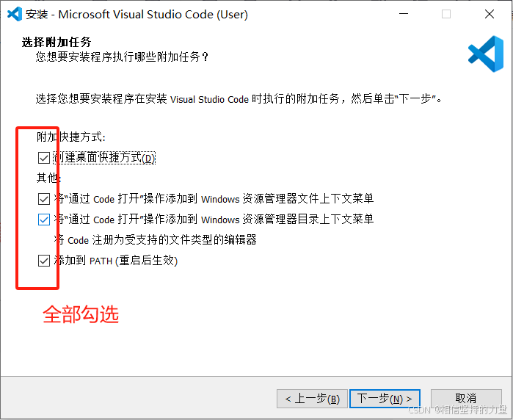Click the 创建桌面快捷方式(D) label text
Image resolution: width=513 pixels, height=420 pixels.
pos(104,158)
